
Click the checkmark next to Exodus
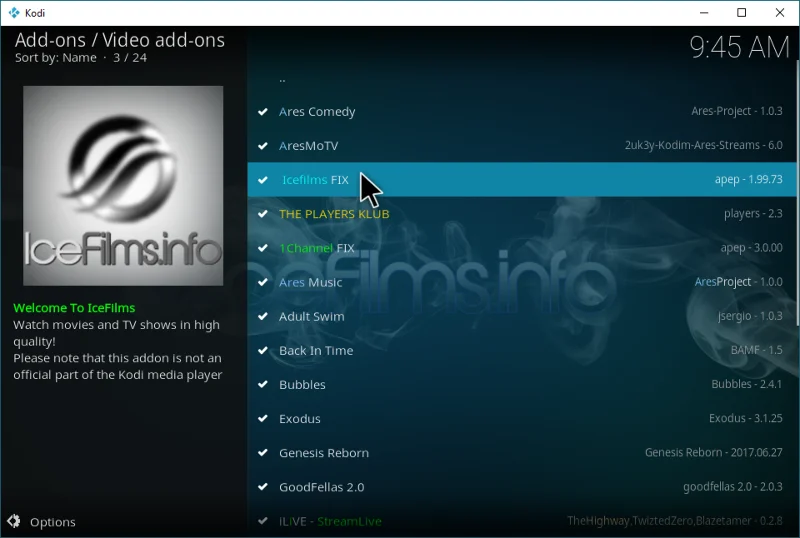pyautogui.click(x=263, y=419)
